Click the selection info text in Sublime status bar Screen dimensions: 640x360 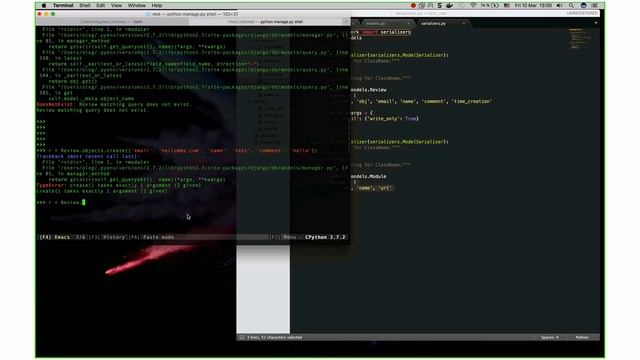pos(274,338)
